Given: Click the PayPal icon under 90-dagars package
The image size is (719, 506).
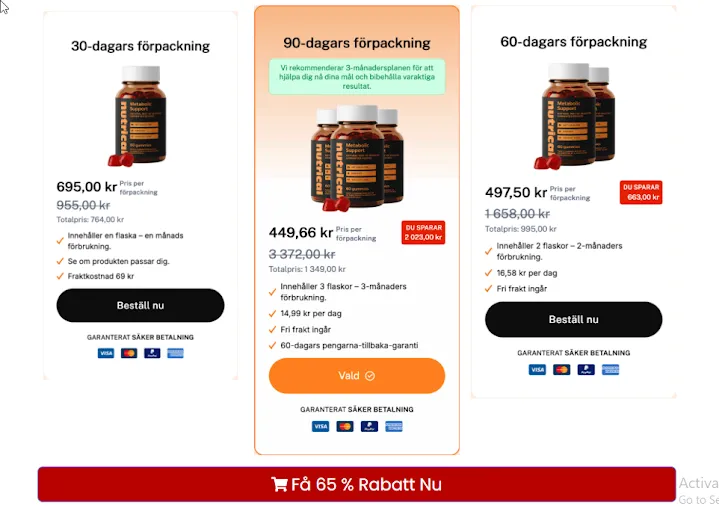Looking at the screenshot, I should tap(369, 427).
